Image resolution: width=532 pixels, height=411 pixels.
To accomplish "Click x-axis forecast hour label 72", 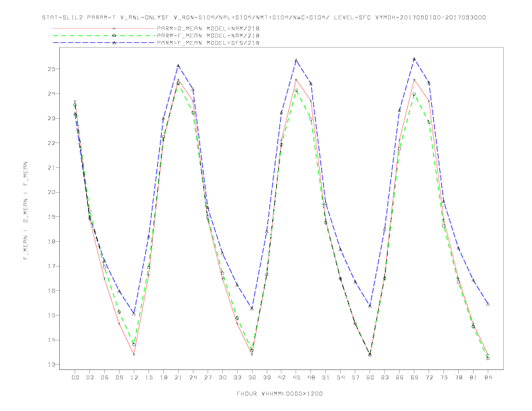I will 429,377.
